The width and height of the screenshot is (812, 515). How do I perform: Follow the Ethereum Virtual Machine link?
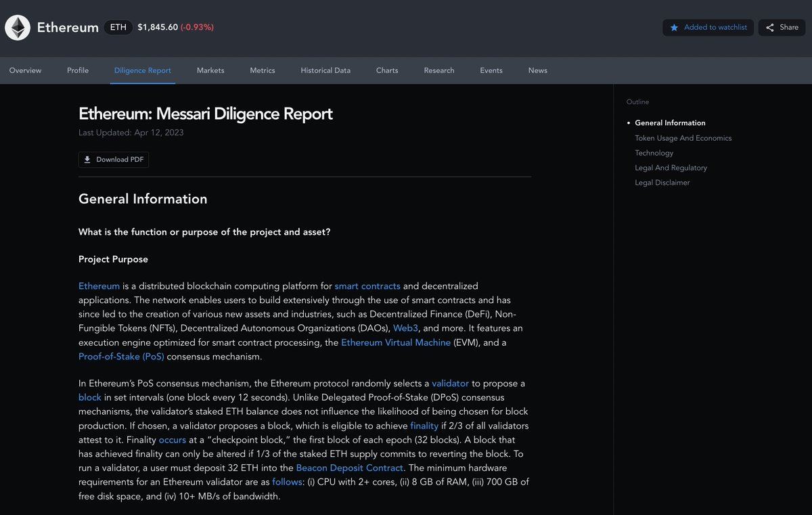point(396,342)
